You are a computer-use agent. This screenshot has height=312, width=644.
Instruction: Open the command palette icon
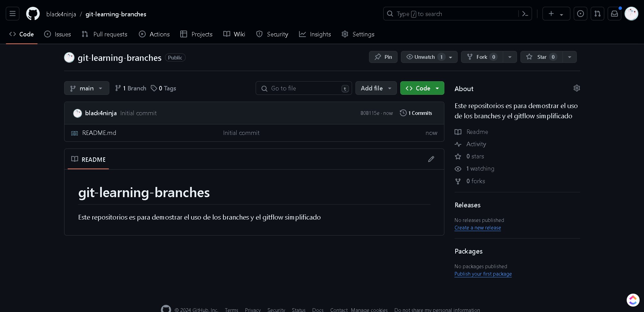525,14
